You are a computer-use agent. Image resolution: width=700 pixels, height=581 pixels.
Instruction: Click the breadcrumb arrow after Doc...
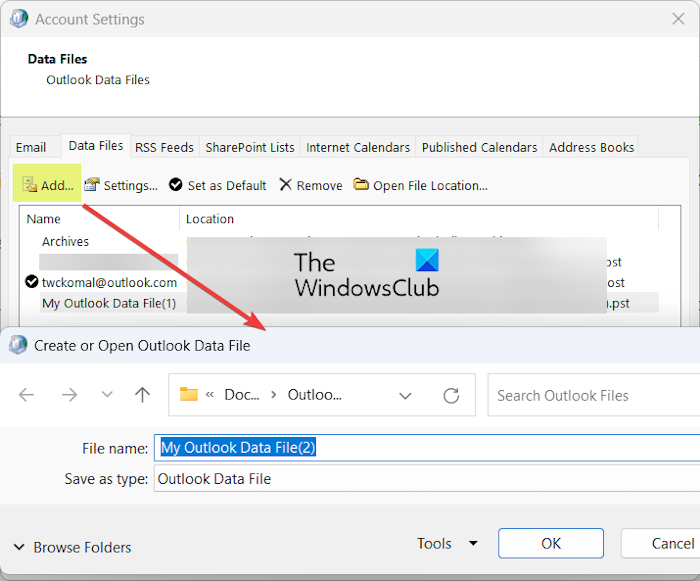click(274, 395)
